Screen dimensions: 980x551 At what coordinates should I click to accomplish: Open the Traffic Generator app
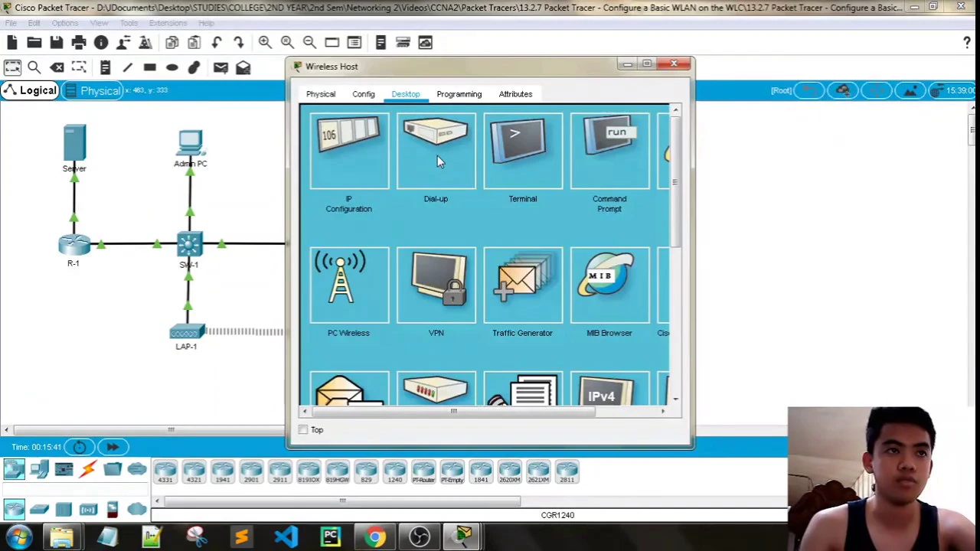tap(523, 285)
